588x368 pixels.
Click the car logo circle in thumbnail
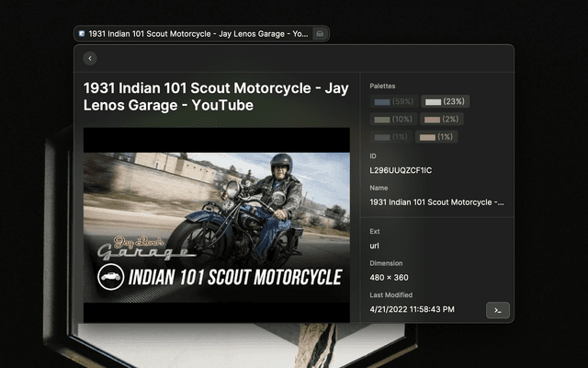click(x=110, y=277)
